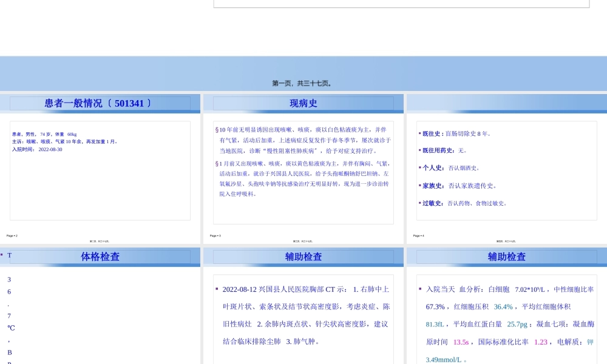This screenshot has height=364, width=607.
Task: Click the 现病史 slide title
Action: pyautogui.click(x=303, y=103)
